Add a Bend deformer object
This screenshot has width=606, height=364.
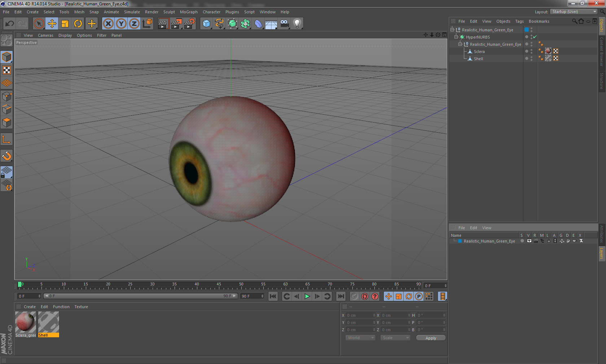(258, 24)
